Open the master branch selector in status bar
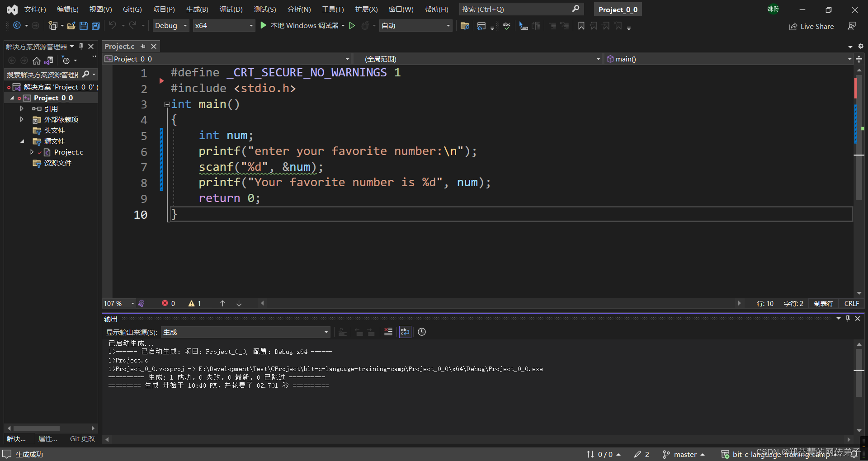 click(x=684, y=454)
